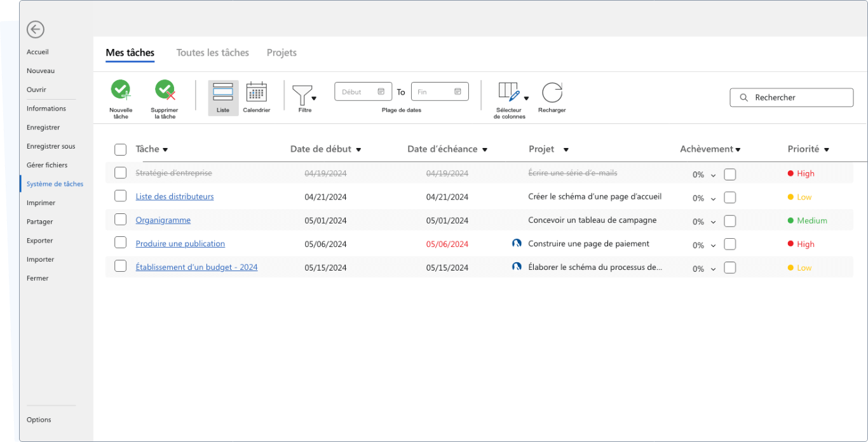
Task: Click the Fin date input field
Action: 440,91
